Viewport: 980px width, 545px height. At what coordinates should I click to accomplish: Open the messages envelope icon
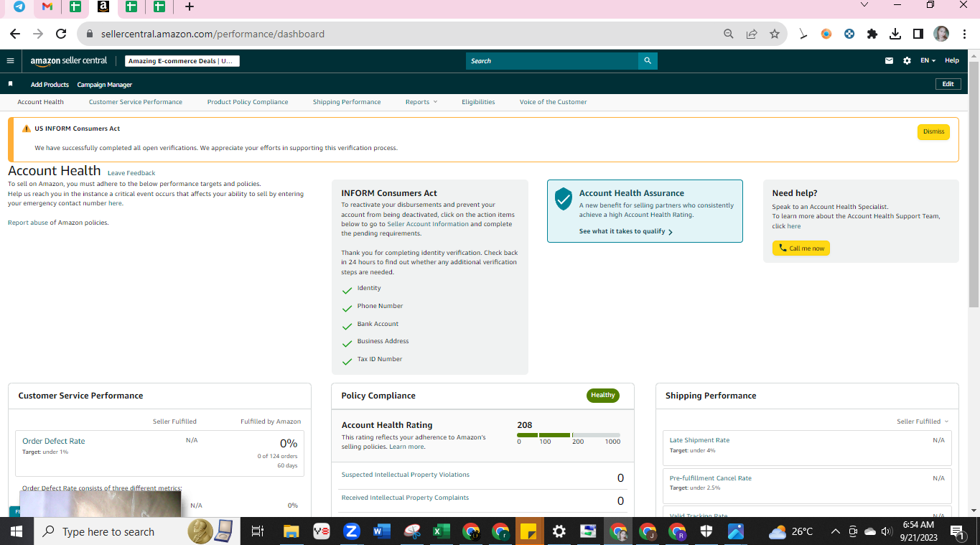click(x=890, y=61)
